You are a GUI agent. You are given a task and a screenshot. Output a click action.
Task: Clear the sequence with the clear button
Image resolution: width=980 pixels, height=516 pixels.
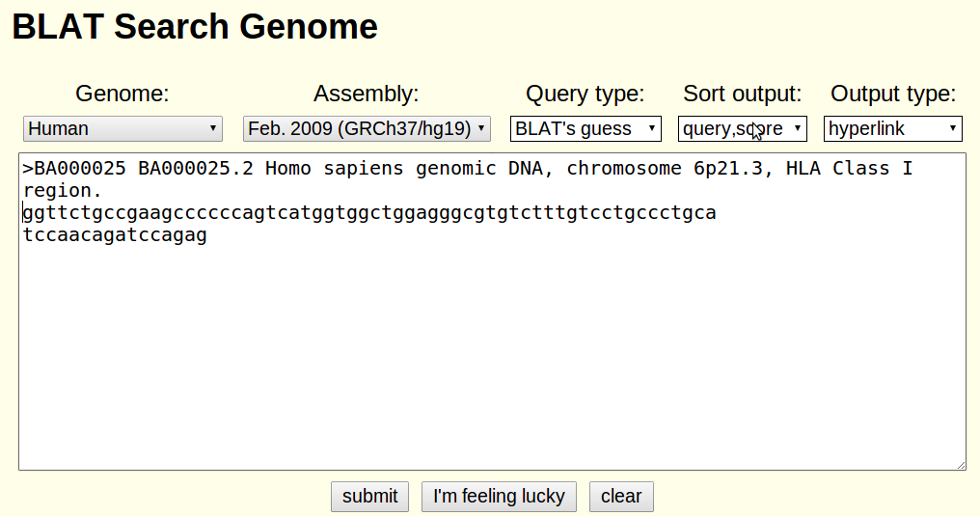pos(621,497)
